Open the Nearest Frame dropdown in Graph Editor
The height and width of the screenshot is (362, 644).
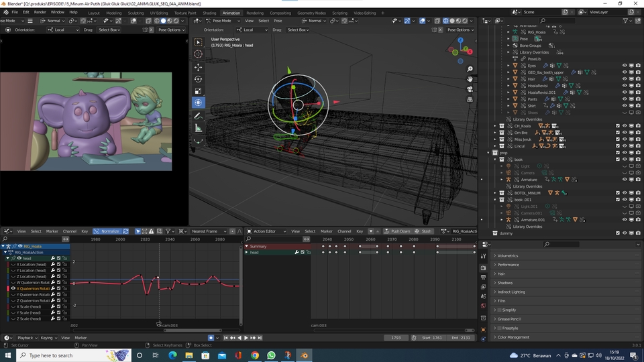[x=208, y=231]
